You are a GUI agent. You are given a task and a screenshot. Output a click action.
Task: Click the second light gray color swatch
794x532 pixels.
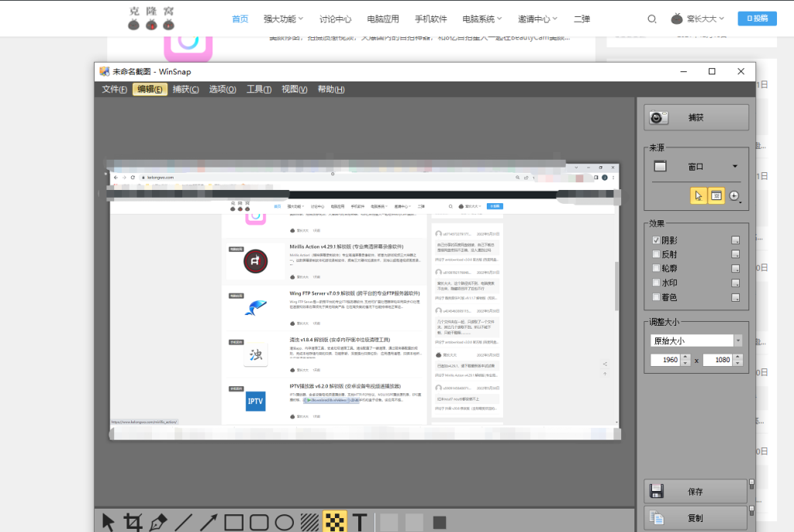[414, 523]
